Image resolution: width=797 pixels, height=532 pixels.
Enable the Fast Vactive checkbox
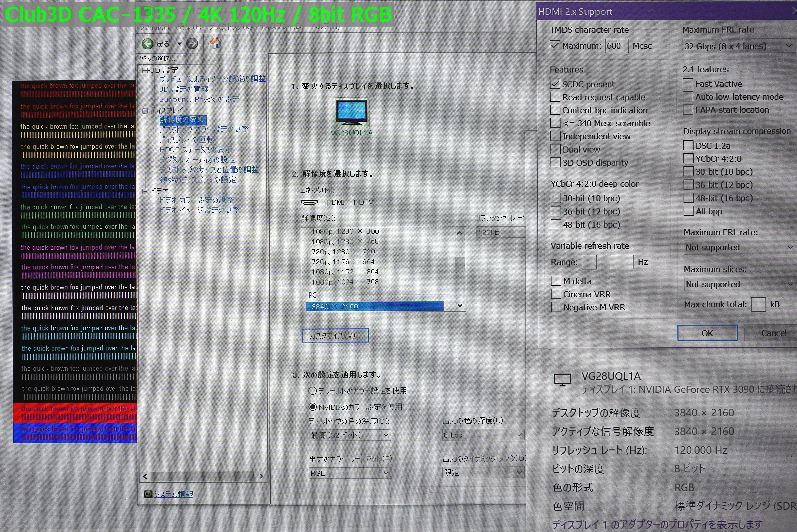point(688,83)
